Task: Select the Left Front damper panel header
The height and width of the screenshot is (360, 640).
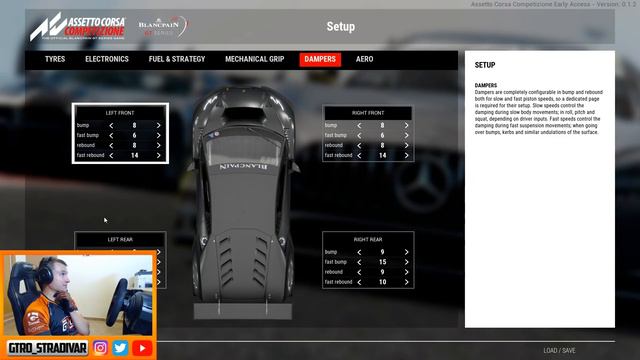Action: [120, 113]
